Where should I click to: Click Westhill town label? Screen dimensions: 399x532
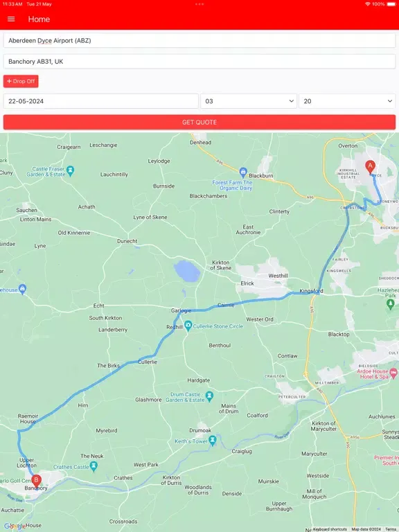[x=278, y=276]
